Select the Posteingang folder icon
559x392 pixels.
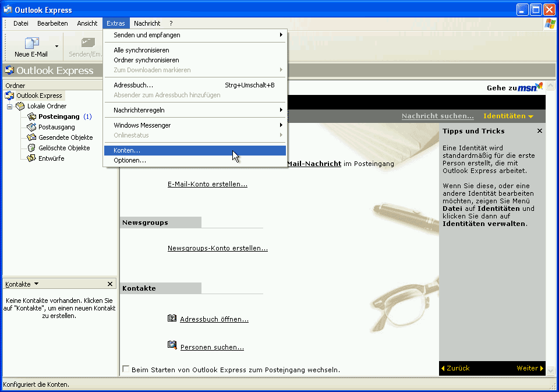click(33, 116)
